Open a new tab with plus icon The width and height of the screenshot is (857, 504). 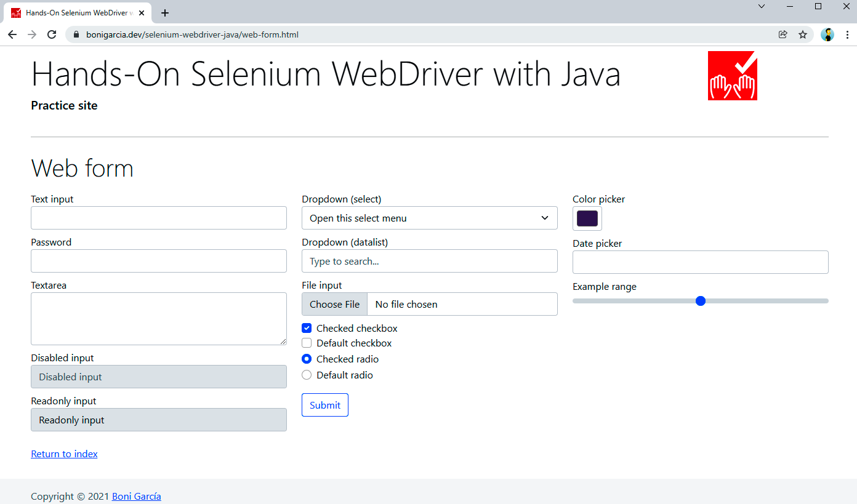165,13
